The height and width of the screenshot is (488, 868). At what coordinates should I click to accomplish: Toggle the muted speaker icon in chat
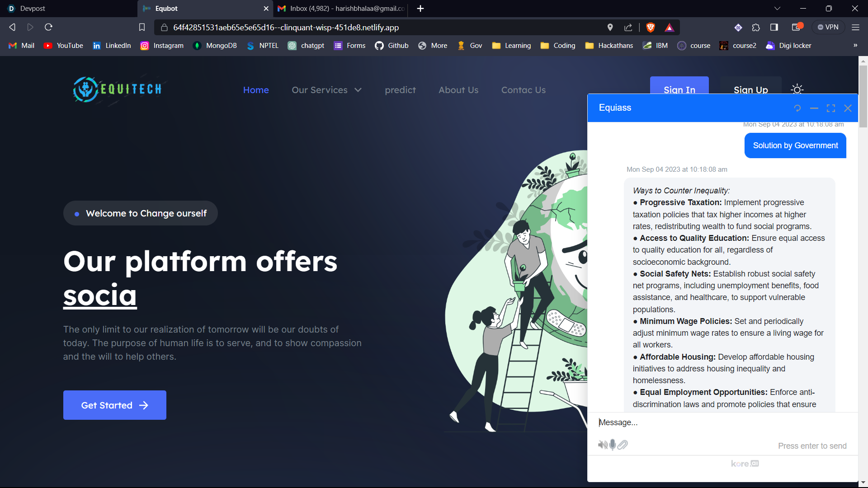pyautogui.click(x=603, y=445)
